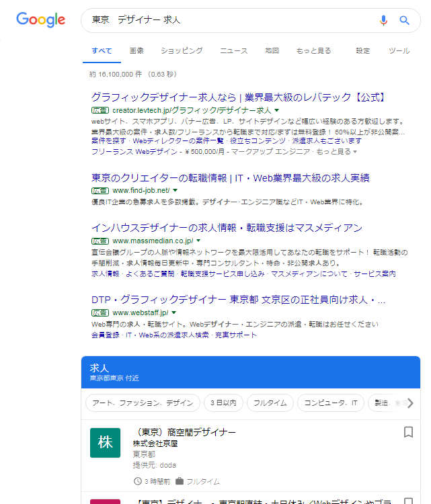The width and height of the screenshot is (431, 504).
Task: Open サービス案内 sitelink
Action: (x=375, y=274)
